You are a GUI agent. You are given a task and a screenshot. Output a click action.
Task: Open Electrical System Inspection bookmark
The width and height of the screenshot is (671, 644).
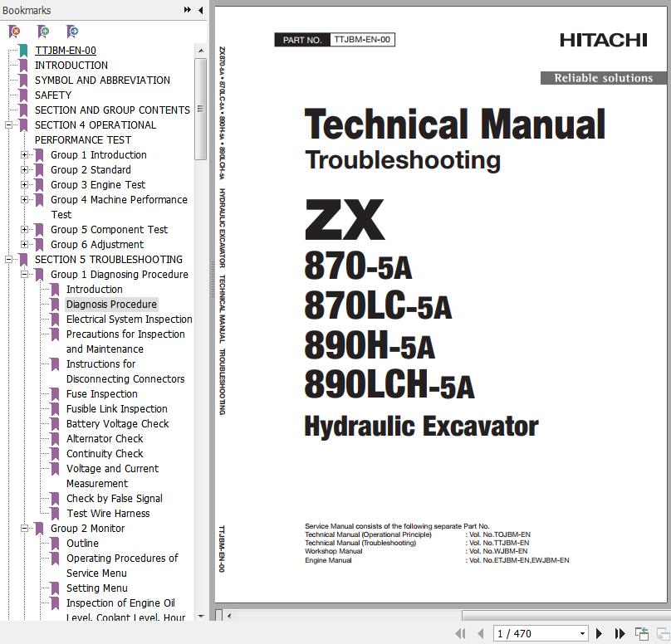coord(130,320)
